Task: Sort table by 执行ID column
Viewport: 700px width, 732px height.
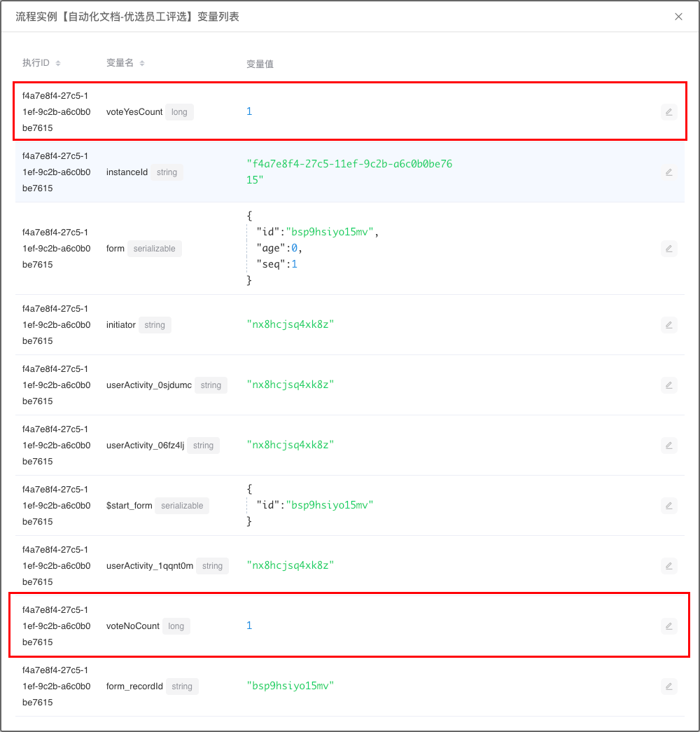Action: pyautogui.click(x=58, y=63)
